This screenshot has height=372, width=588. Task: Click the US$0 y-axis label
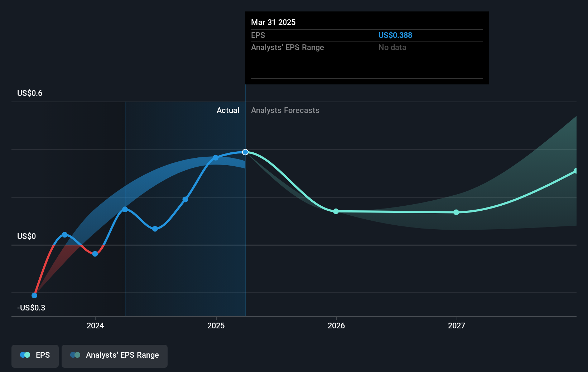point(26,236)
